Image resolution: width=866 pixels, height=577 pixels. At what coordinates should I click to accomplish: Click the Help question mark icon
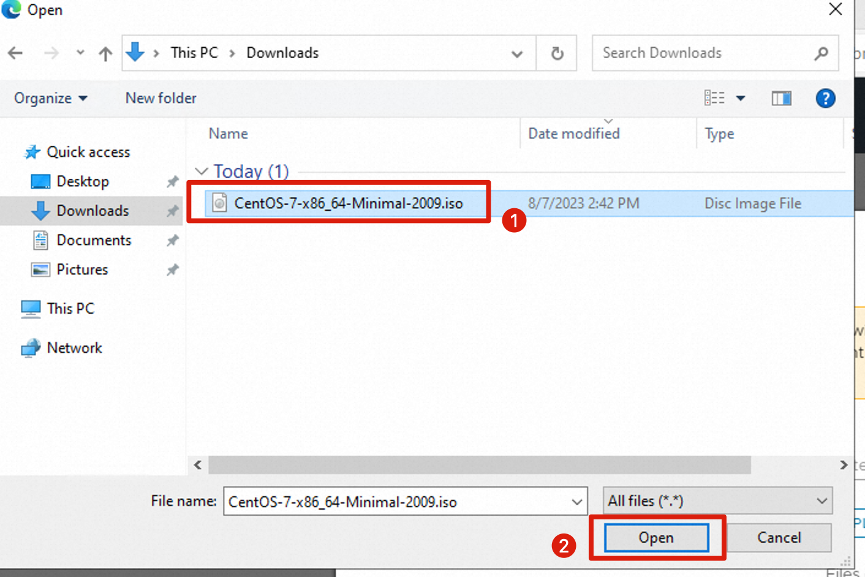(825, 98)
